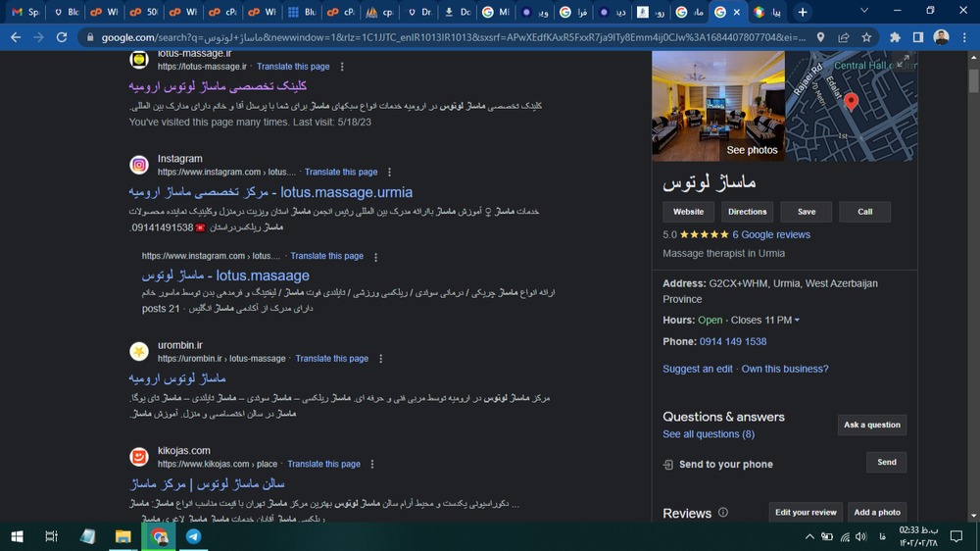
Task: Click Suggest an edit
Action: [x=698, y=369]
